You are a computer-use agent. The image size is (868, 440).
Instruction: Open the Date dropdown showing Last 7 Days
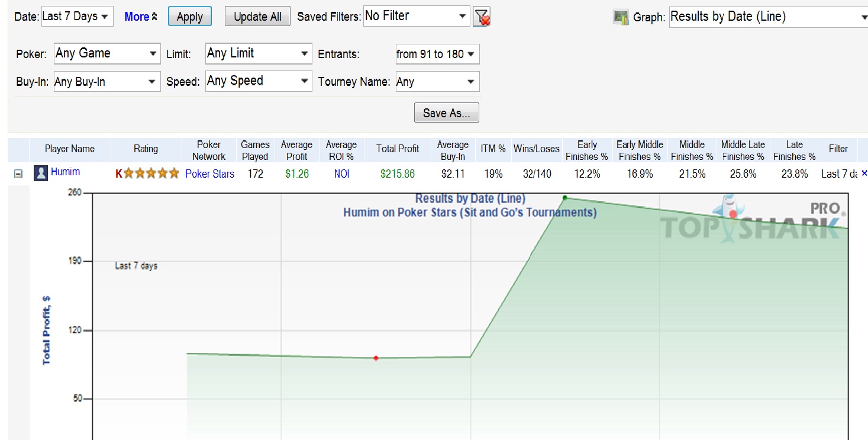[77, 17]
